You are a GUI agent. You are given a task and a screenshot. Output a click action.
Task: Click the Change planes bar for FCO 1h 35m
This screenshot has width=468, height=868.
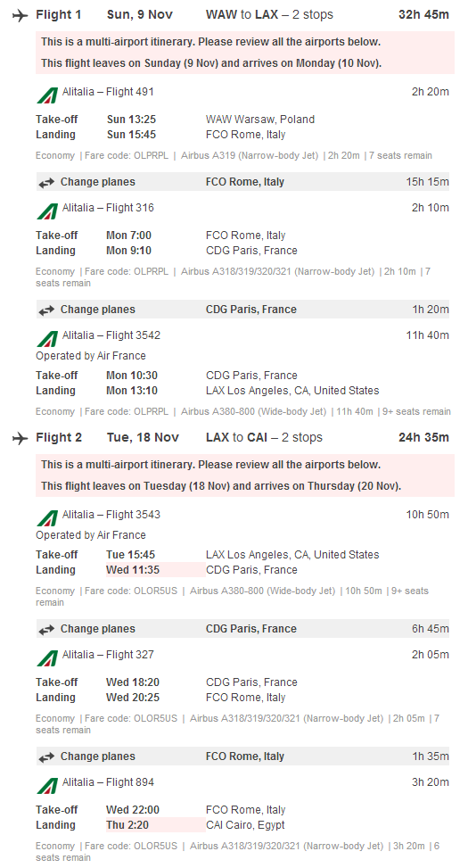[x=242, y=756]
